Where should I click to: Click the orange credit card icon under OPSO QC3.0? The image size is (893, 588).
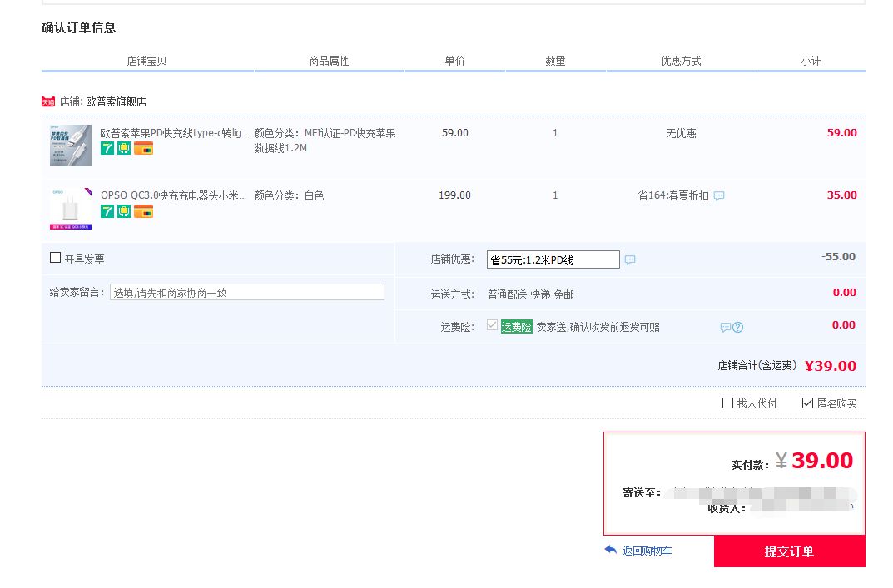[143, 211]
